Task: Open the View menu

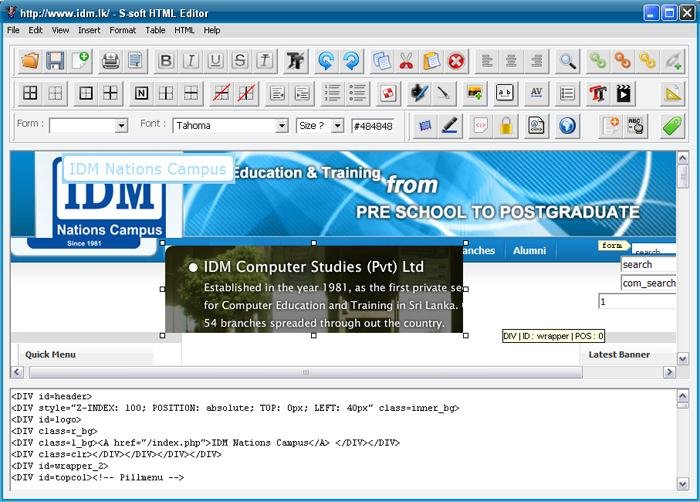Action: (x=60, y=30)
